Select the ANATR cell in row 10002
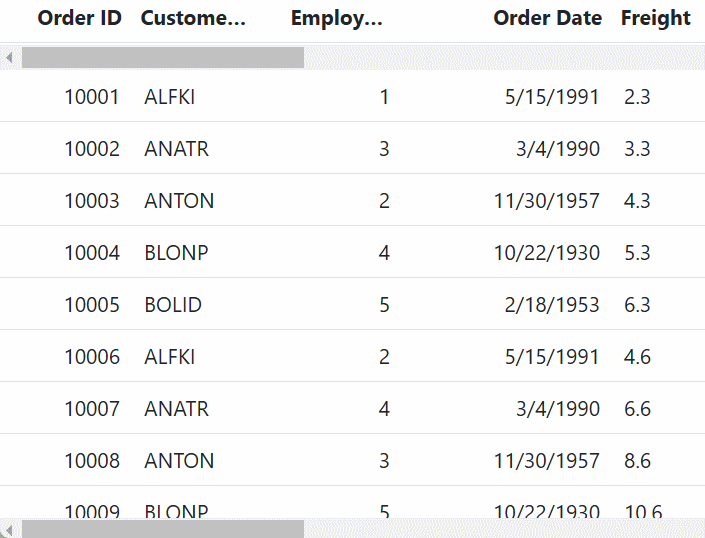 pyautogui.click(x=177, y=149)
